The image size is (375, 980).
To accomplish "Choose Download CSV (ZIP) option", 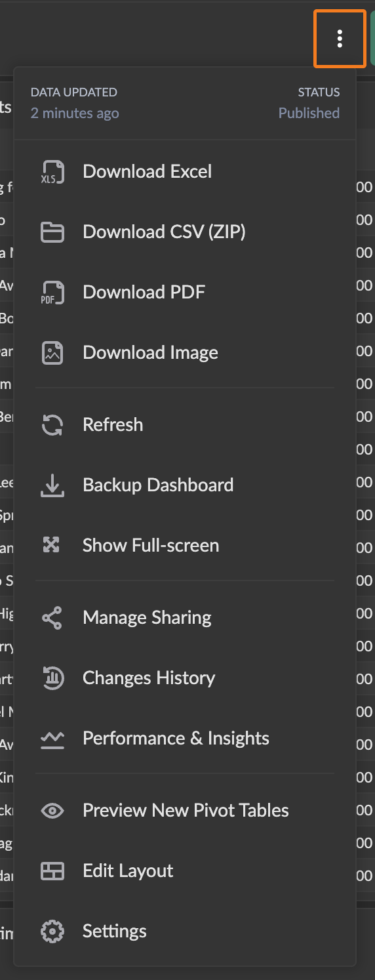I will tap(185, 232).
